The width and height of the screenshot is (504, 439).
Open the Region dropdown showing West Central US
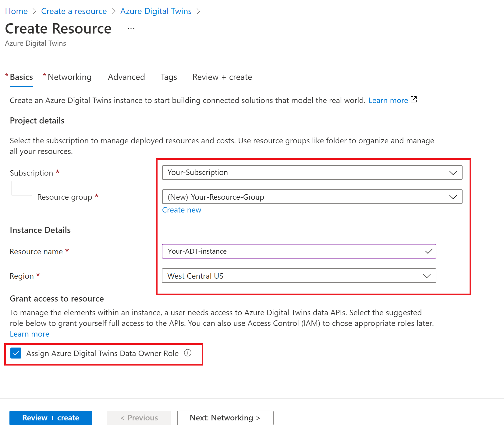pyautogui.click(x=427, y=276)
